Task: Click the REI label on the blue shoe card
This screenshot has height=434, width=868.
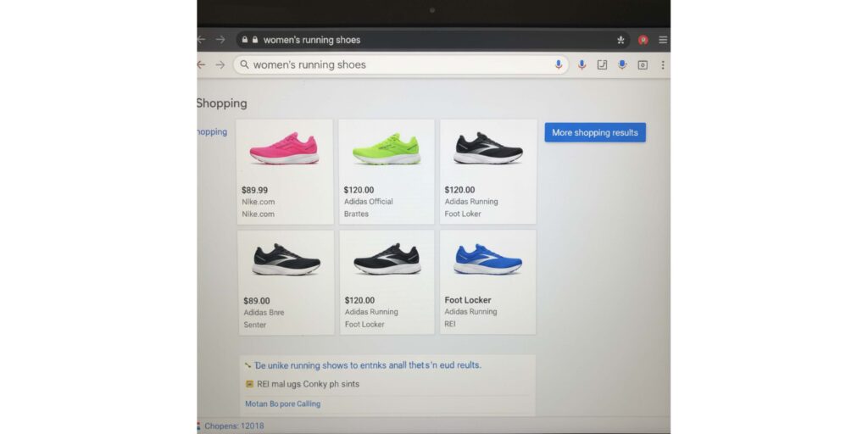Action: coord(450,324)
